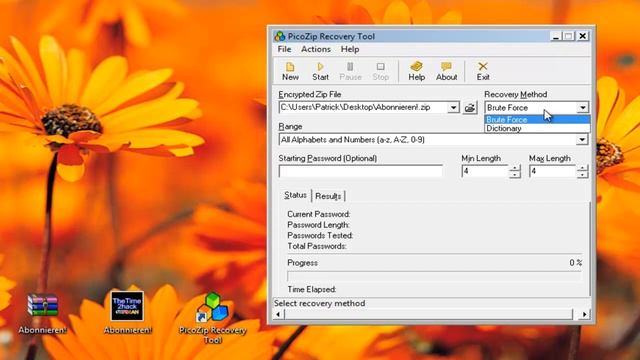Click the 'Current Password:' label
640x360 pixels.
click(x=318, y=214)
